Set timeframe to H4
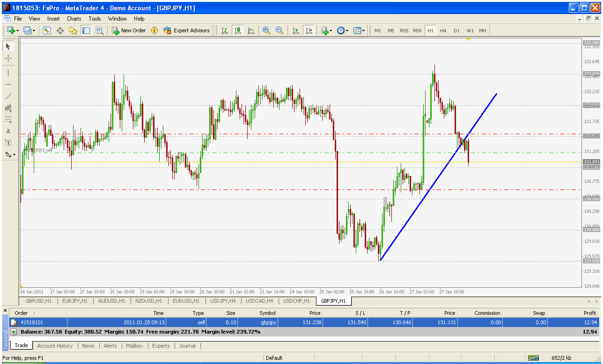The height and width of the screenshot is (364, 603). (443, 30)
